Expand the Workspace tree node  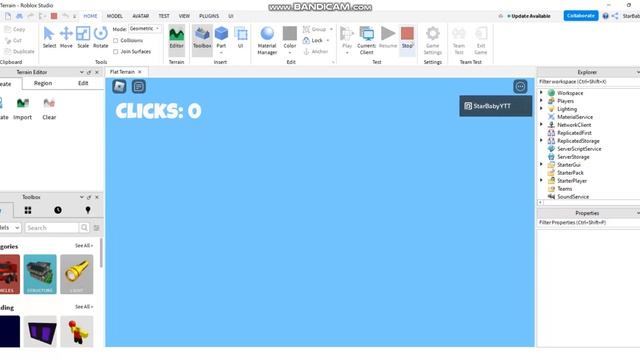[x=542, y=93]
